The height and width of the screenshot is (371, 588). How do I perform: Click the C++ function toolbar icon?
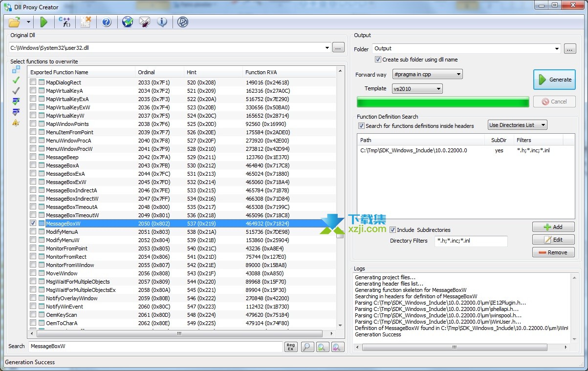tap(65, 22)
